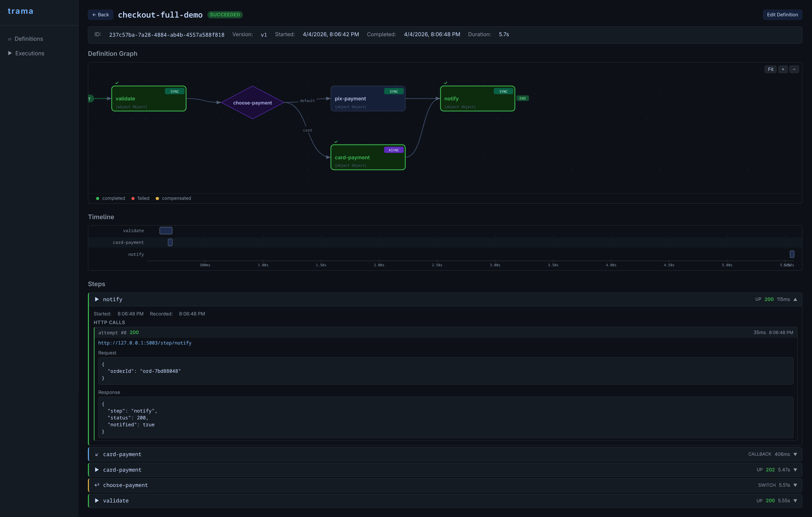
Task: Select the choose-payment diamond node
Action: coord(252,102)
